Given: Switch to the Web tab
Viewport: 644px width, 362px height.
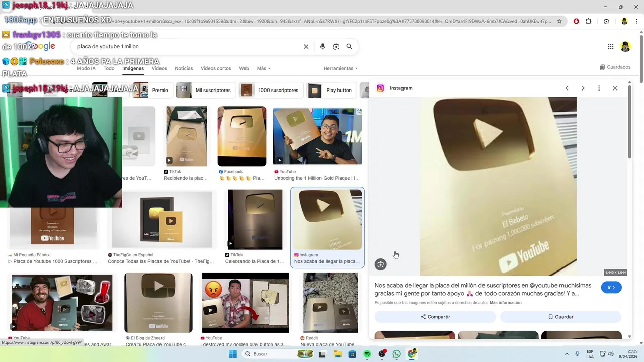Looking at the screenshot, I should coord(244,68).
